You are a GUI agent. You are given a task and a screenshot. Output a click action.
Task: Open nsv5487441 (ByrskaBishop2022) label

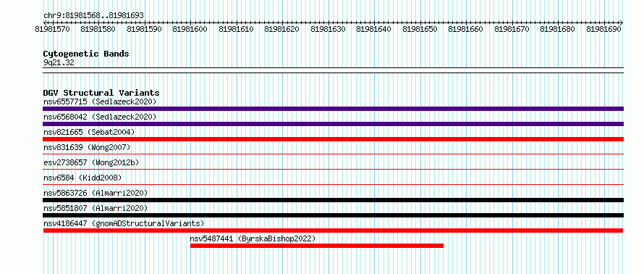tap(253, 238)
